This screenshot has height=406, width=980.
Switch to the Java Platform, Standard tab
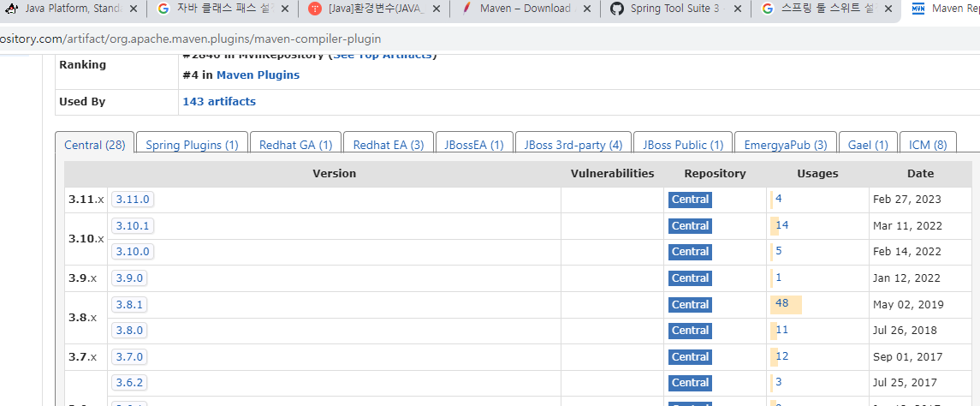[72, 9]
